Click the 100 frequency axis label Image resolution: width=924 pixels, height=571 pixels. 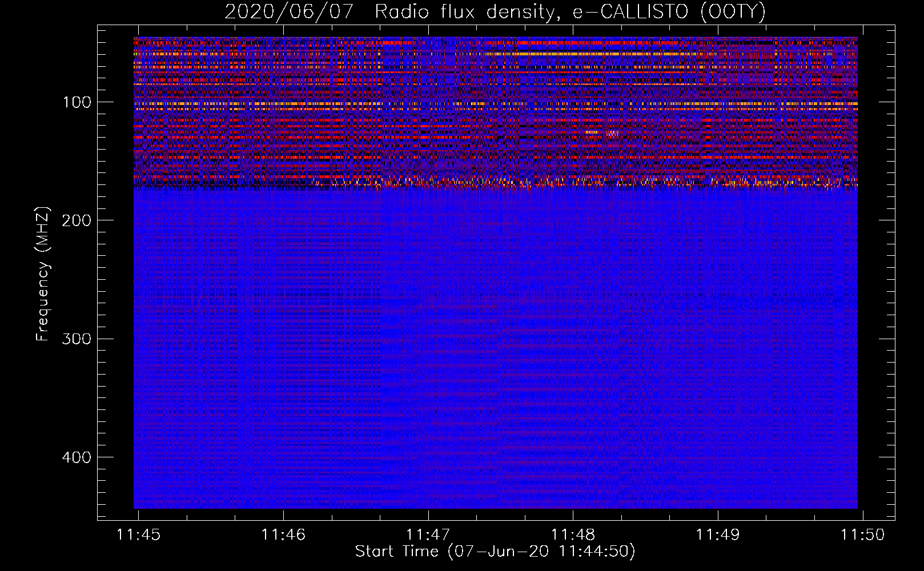click(x=77, y=103)
